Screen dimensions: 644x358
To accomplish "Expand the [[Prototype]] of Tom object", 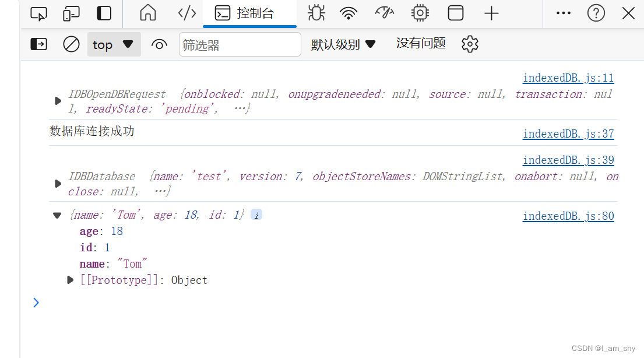I will [70, 280].
